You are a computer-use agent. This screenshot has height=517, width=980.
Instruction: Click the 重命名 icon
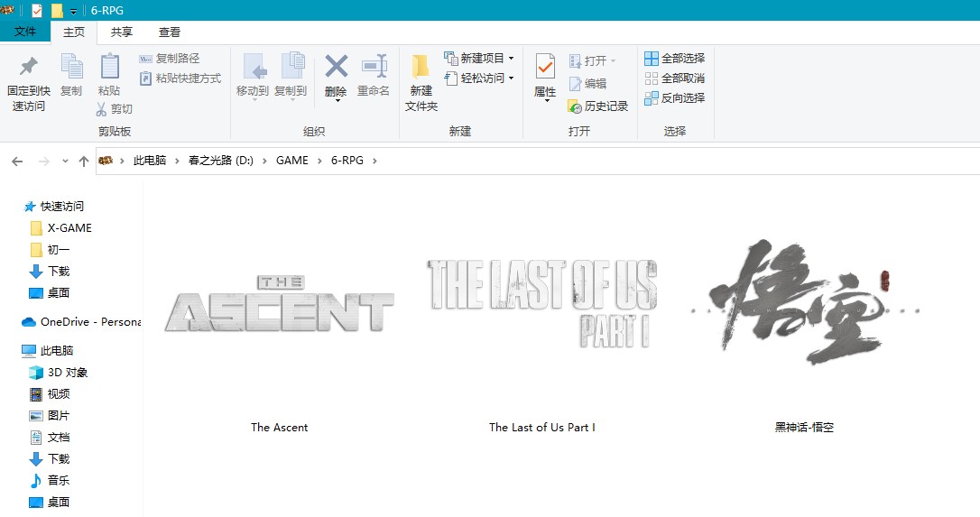click(x=374, y=66)
